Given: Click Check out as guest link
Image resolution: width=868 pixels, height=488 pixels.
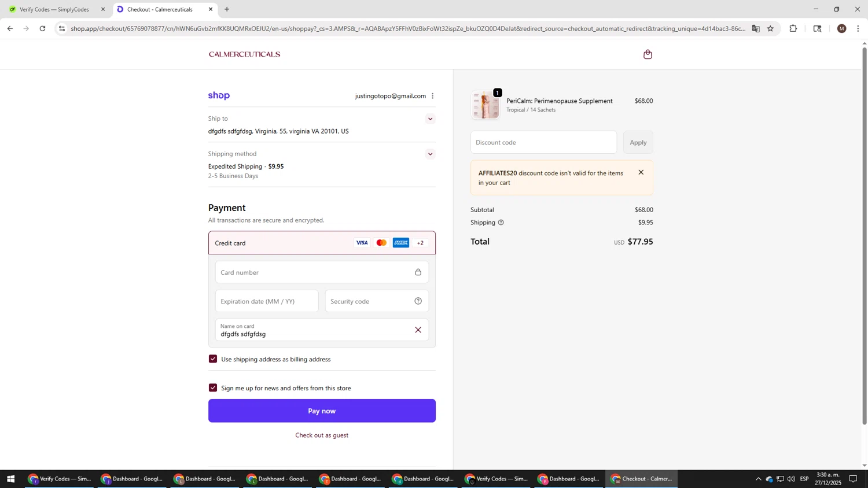Looking at the screenshot, I should (322, 435).
